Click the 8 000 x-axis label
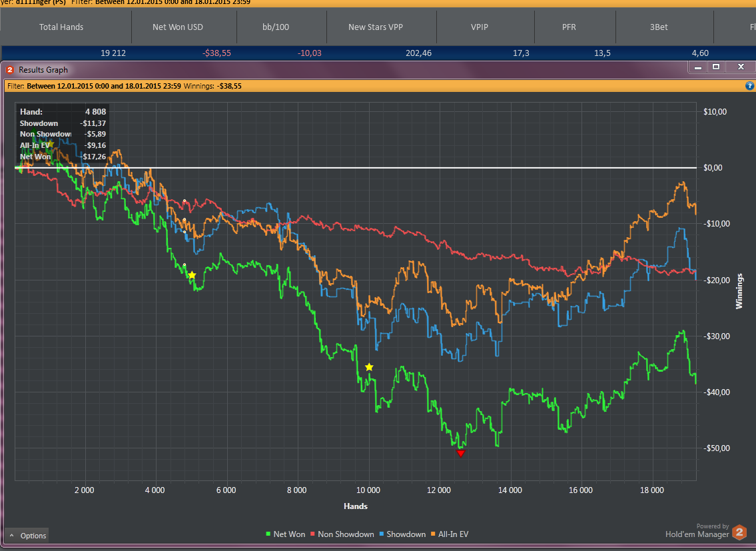This screenshot has height=551, width=756. click(x=296, y=490)
